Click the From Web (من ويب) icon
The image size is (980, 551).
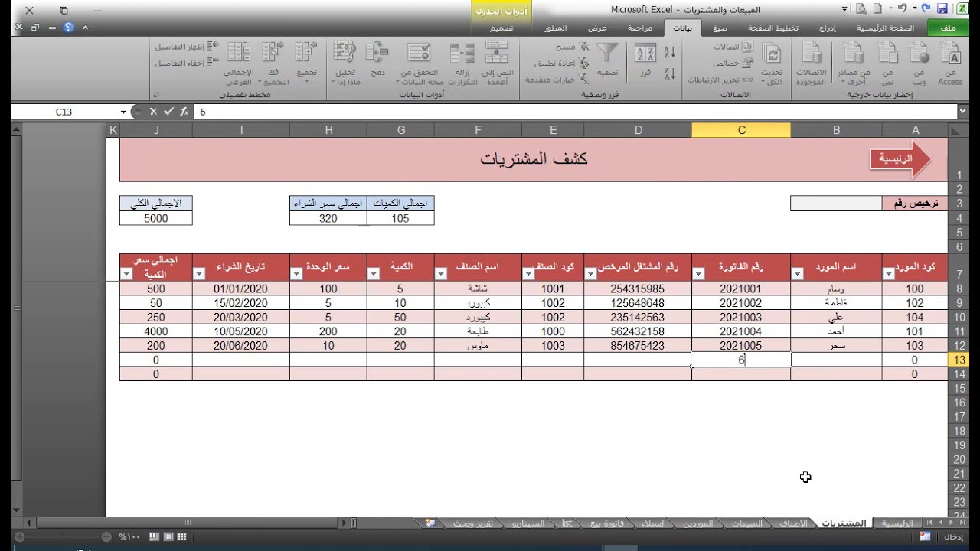918,64
